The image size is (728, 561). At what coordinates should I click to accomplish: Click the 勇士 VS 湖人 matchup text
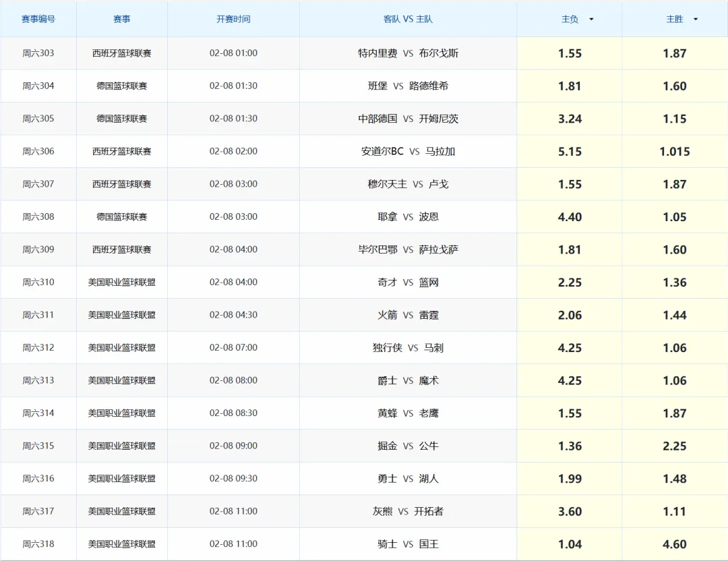408,478
